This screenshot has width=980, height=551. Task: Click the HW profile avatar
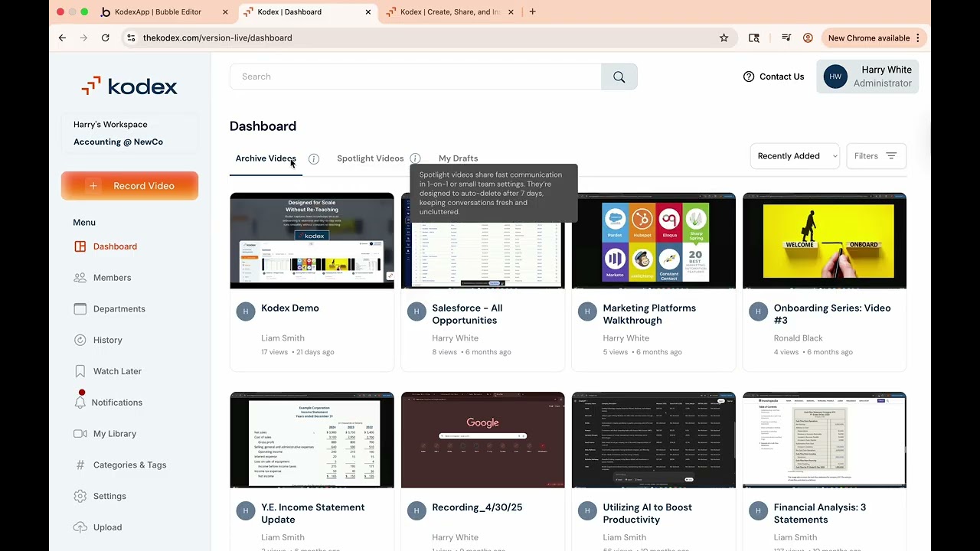tap(835, 77)
